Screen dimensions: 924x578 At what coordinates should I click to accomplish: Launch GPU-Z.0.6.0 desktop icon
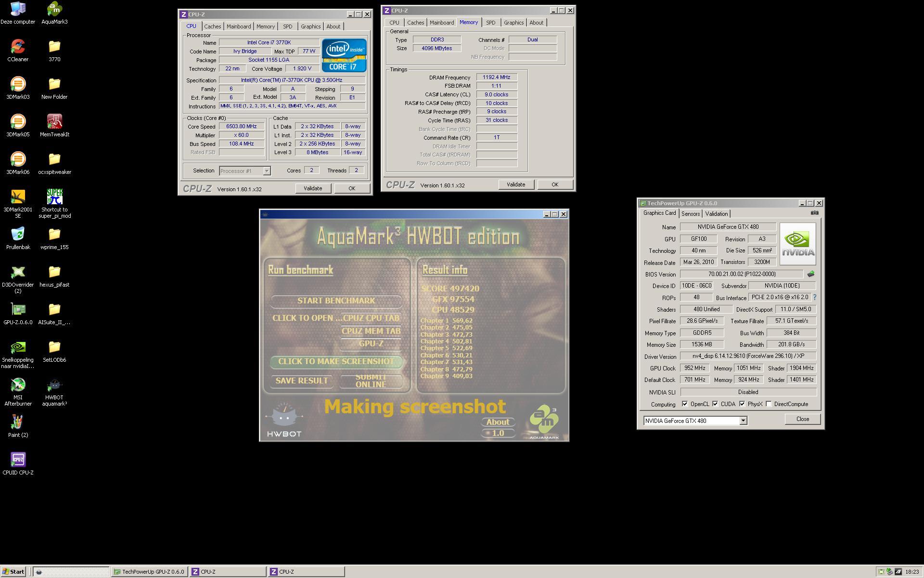pos(18,313)
